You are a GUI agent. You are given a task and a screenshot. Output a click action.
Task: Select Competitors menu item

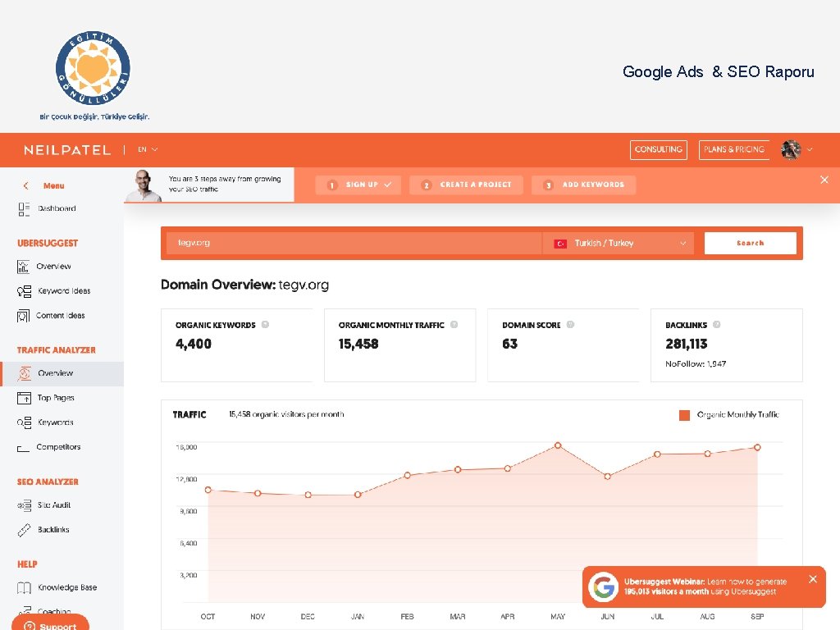point(58,447)
